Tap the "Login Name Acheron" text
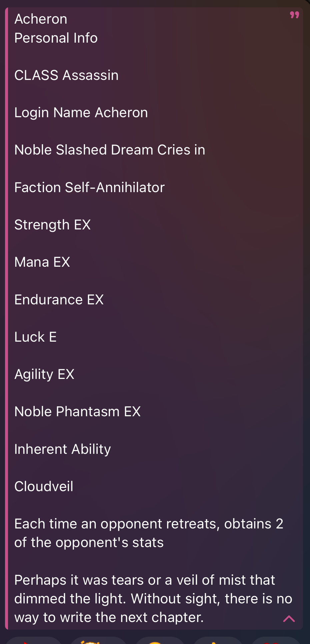 (x=81, y=113)
